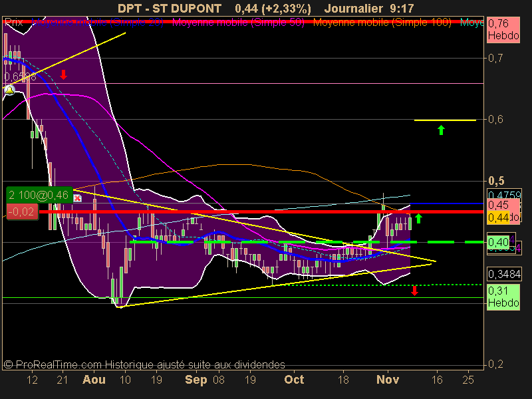
Task: Select the green up arrow under the yellow 0,6 line
Action: [x=441, y=130]
